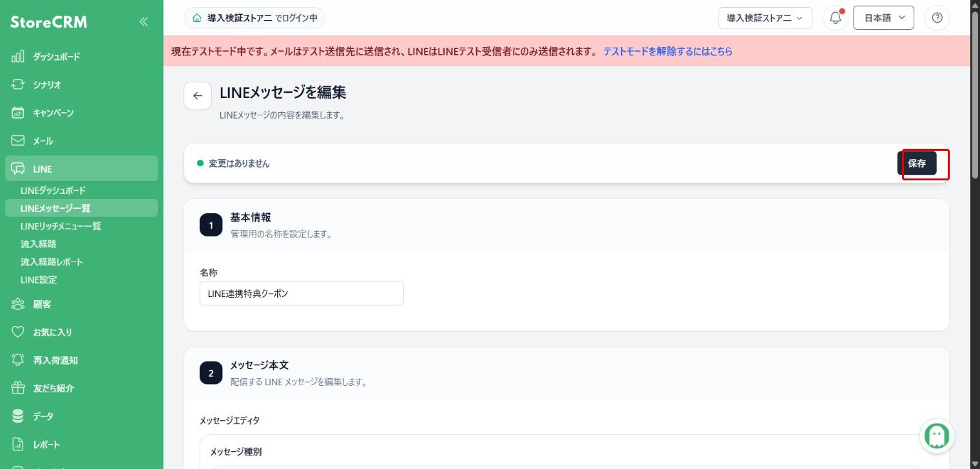Open the chat widget ghost icon

coord(936,436)
